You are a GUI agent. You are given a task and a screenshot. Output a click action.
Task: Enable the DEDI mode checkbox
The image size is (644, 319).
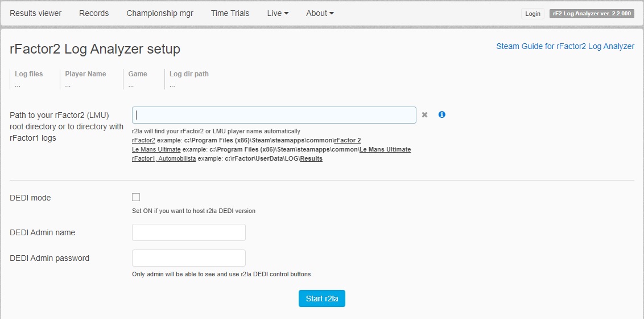pyautogui.click(x=136, y=197)
